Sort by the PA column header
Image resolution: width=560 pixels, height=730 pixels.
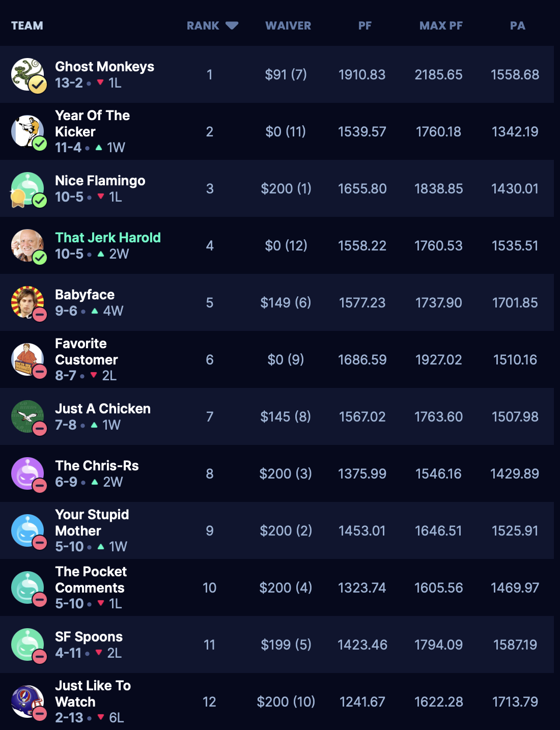point(517,25)
